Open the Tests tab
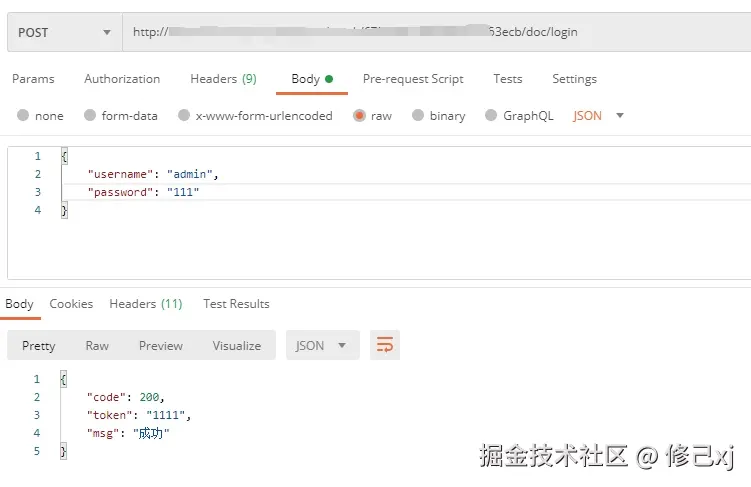The image size is (751, 487). tap(508, 79)
